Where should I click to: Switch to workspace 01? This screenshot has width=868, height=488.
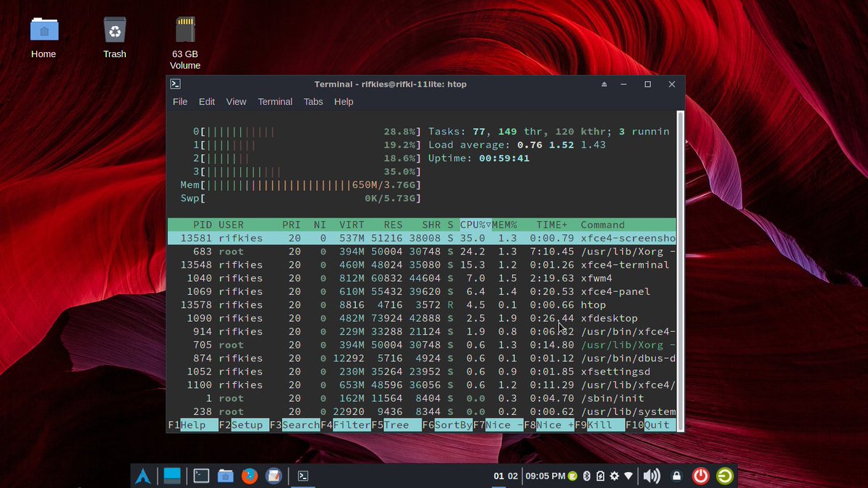point(498,476)
